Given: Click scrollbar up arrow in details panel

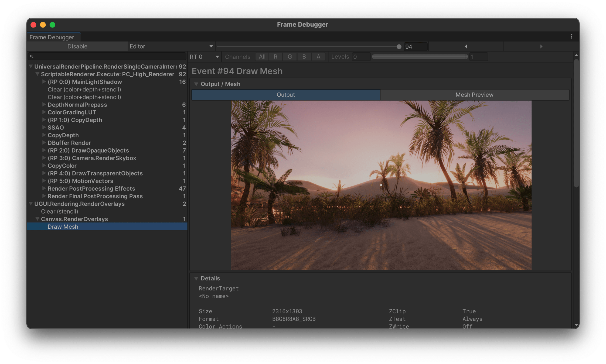Looking at the screenshot, I should pos(576,55).
